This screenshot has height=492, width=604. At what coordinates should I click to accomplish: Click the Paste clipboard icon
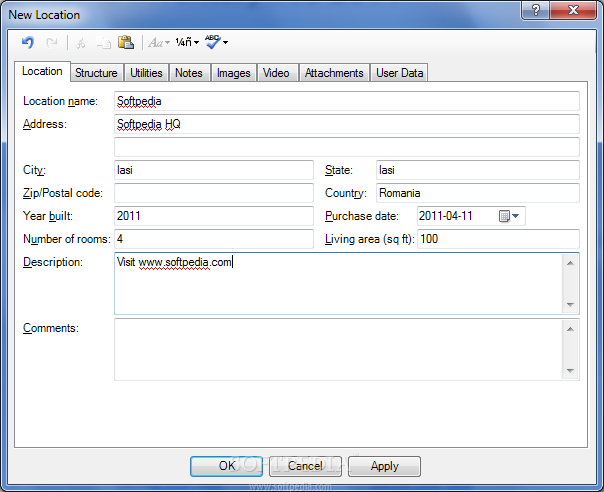(126, 42)
